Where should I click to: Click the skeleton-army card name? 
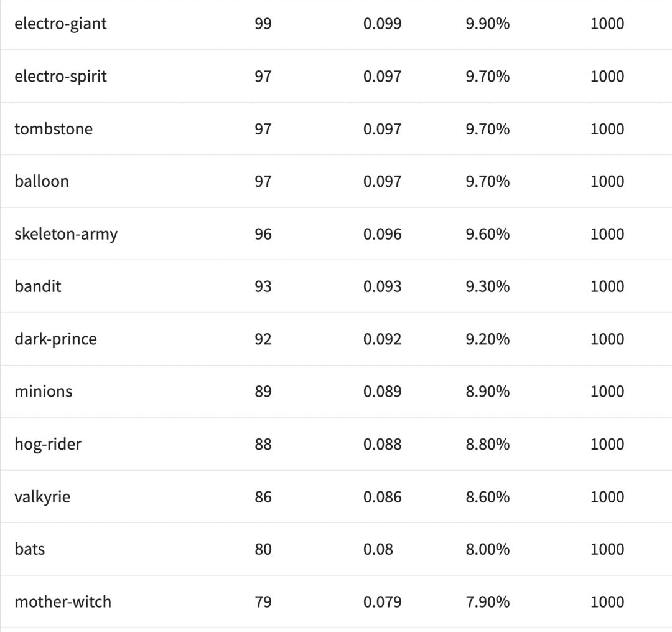(66, 234)
